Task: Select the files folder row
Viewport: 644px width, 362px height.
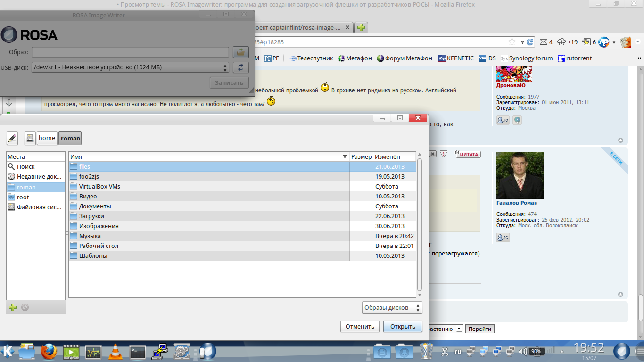Action: click(242, 167)
